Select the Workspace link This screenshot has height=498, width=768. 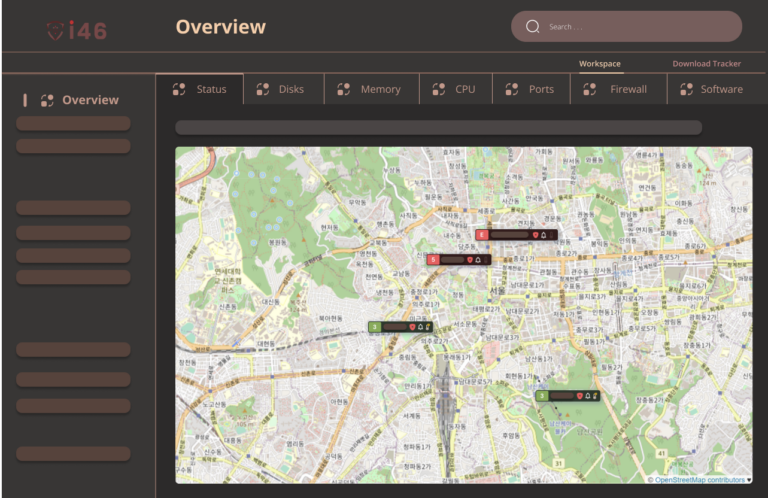click(x=600, y=64)
